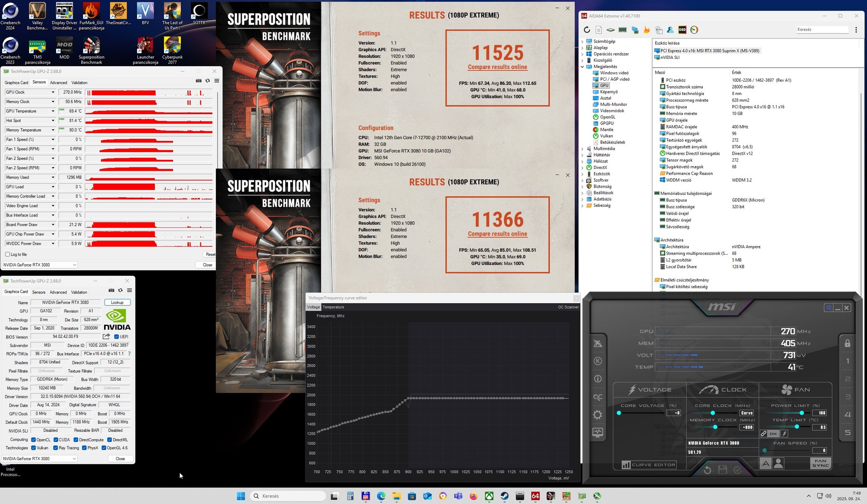Refresh the GPU-Z Graphics Card window
This screenshot has height=504, width=867.
tap(121, 290)
